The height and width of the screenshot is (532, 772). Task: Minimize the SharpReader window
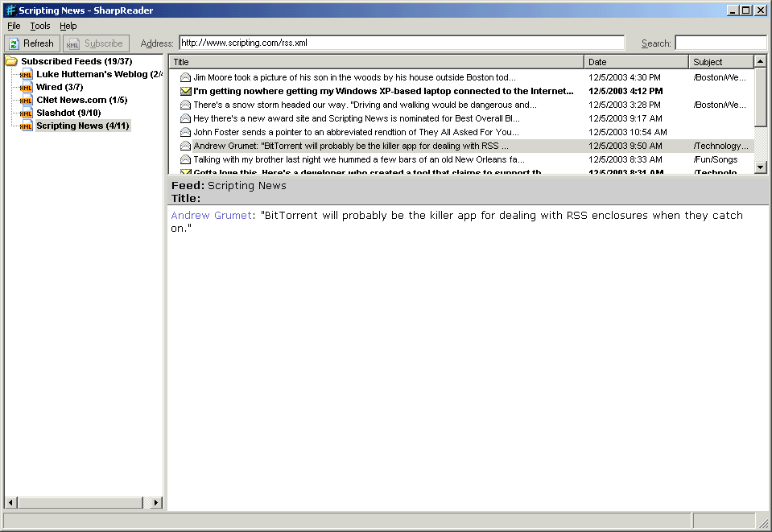tap(733, 10)
